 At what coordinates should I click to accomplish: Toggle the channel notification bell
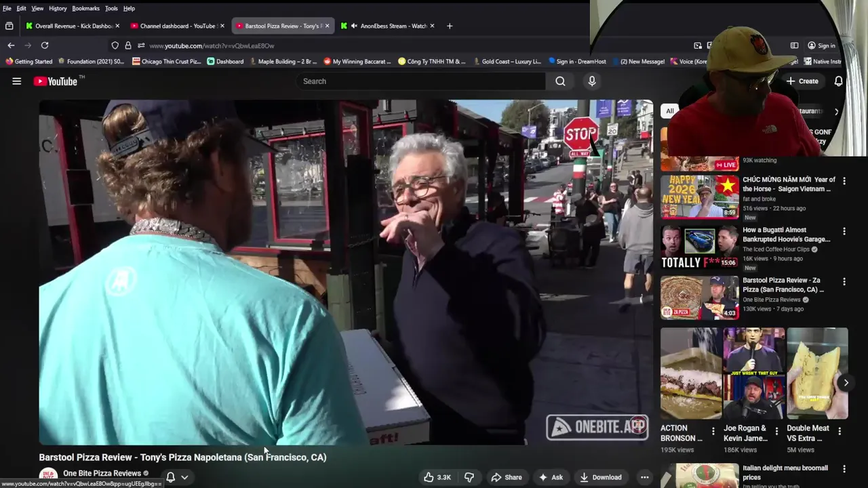tap(170, 477)
